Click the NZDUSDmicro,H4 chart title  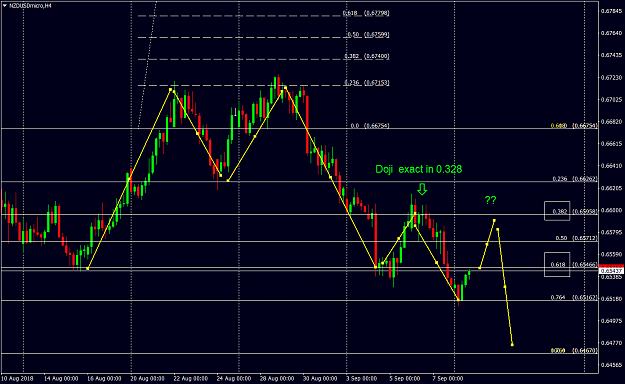click(30, 6)
